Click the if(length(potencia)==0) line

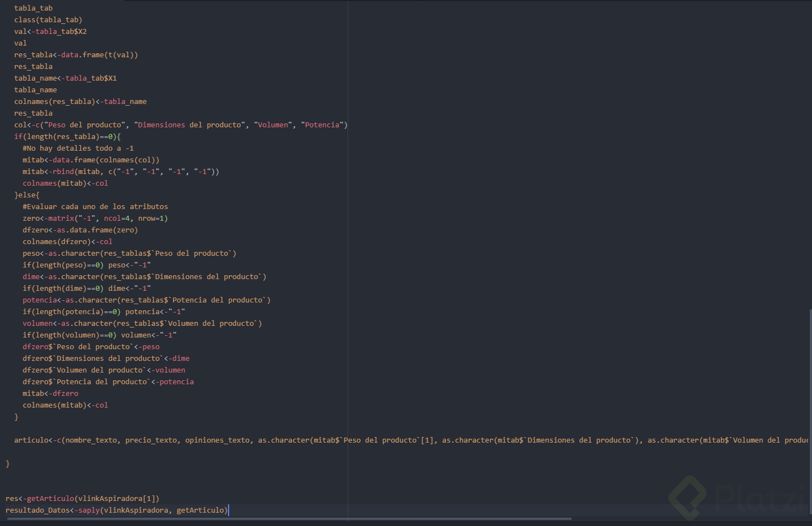[103, 312]
